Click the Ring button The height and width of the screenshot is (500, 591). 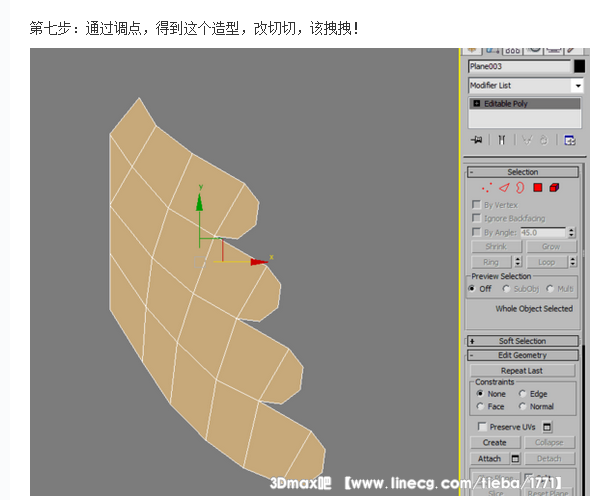[491, 262]
